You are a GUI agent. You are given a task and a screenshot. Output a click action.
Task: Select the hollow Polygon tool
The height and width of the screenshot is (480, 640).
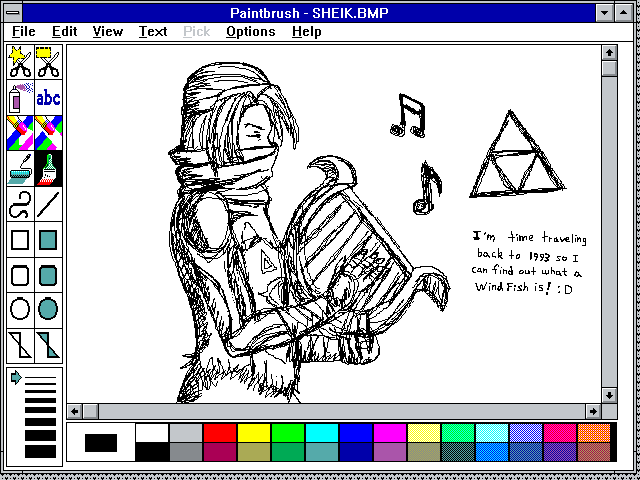(20, 346)
